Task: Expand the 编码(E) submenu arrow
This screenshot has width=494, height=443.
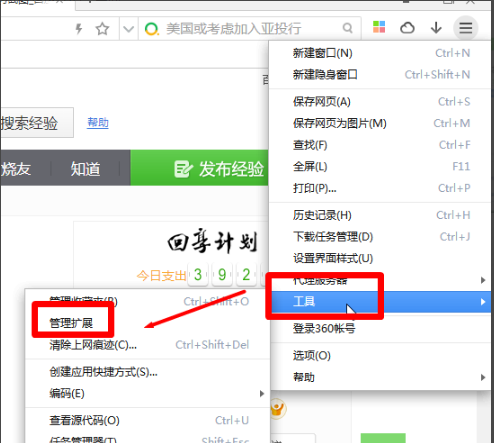Action: [262, 393]
